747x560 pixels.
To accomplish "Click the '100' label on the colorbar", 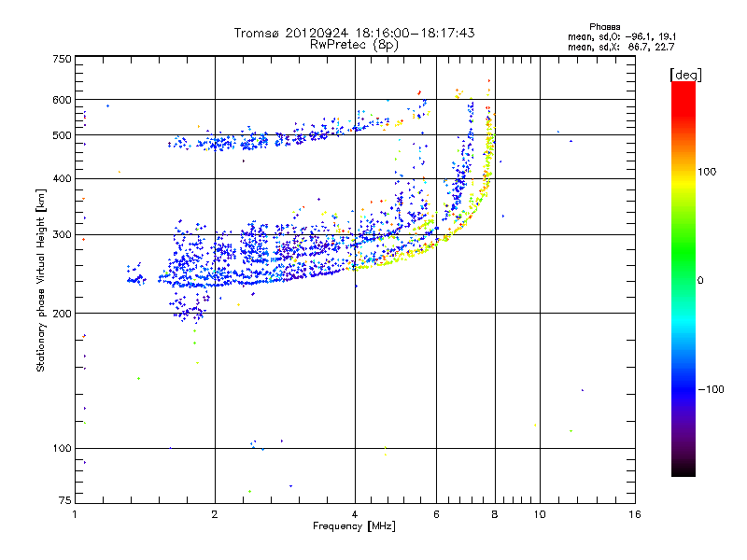I will click(707, 172).
